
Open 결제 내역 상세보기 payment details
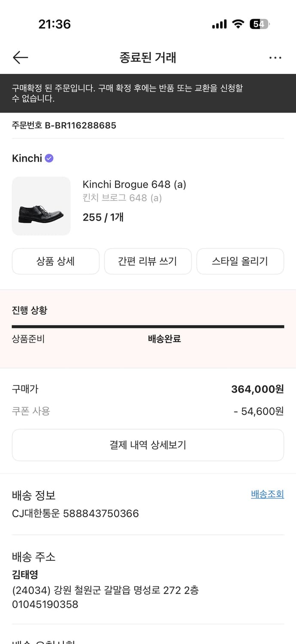click(148, 445)
